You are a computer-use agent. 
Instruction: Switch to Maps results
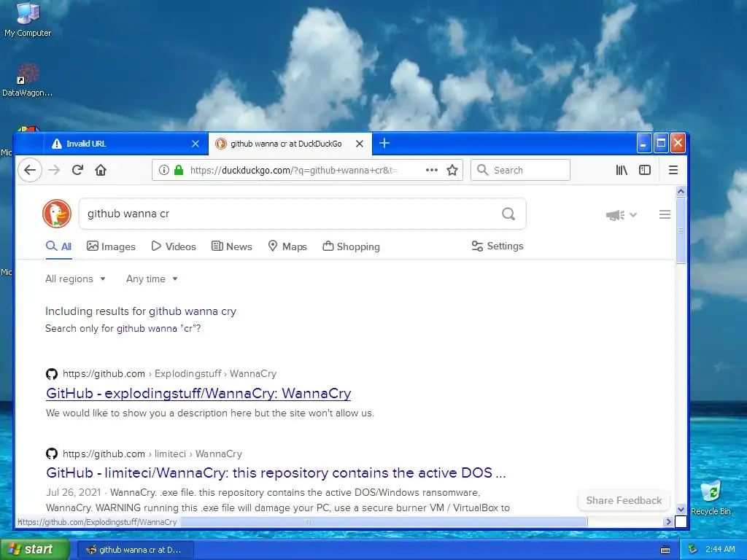coord(287,246)
